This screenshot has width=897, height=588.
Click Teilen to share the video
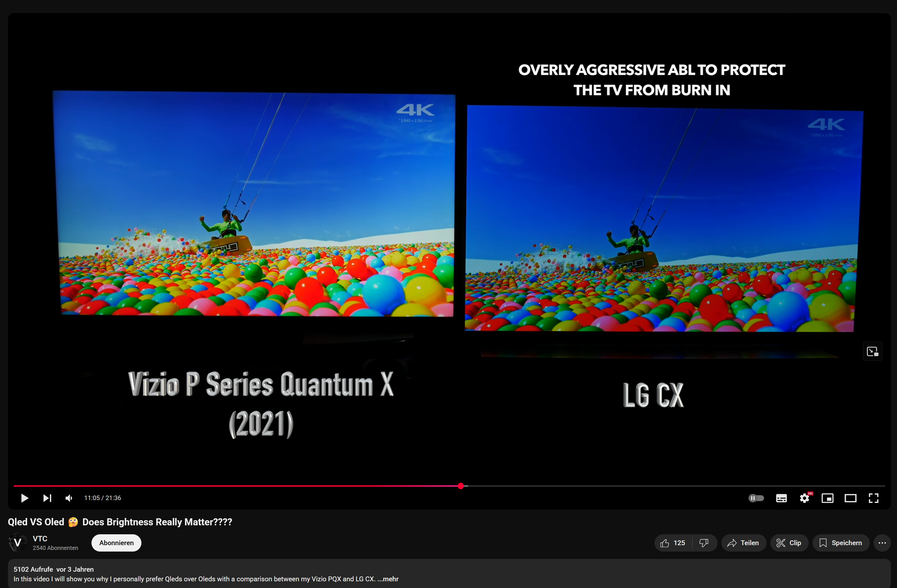coord(743,543)
